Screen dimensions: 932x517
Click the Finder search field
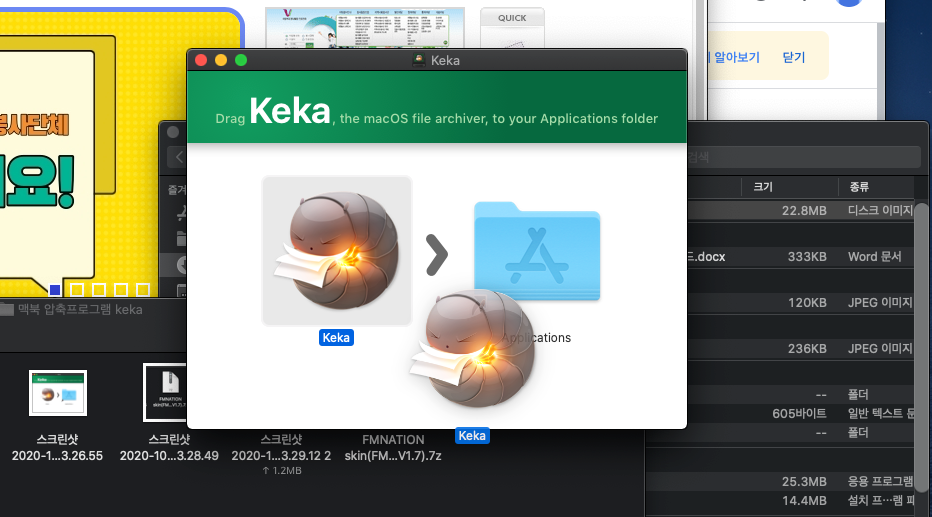(x=804, y=157)
